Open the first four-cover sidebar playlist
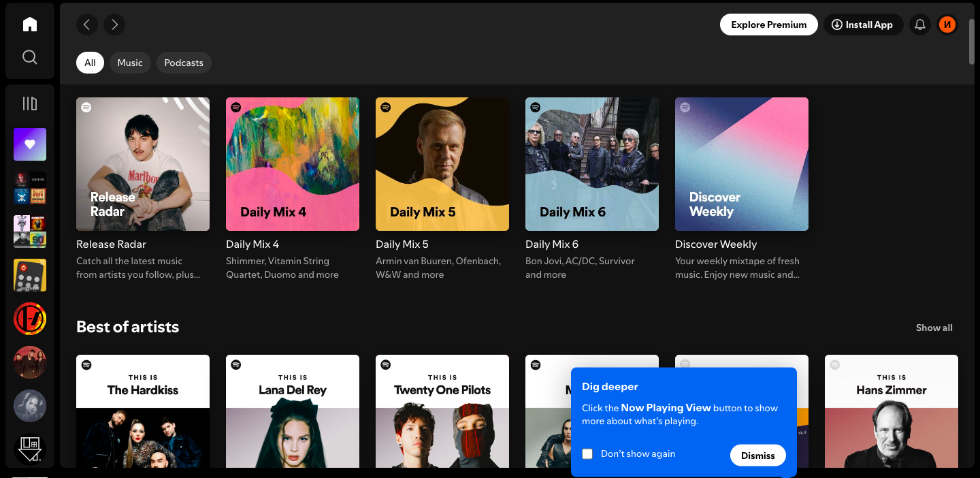The height and width of the screenshot is (478, 980). (30, 188)
